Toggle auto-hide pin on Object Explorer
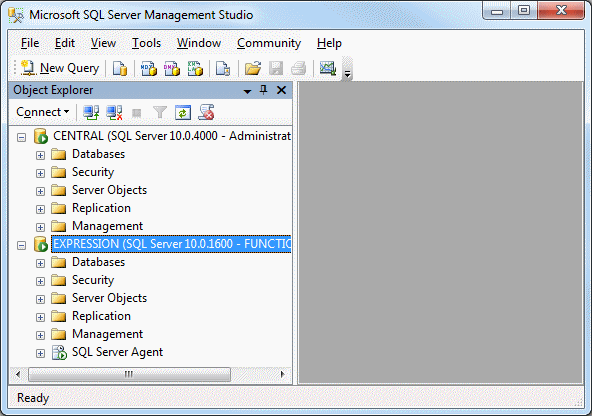Viewport: 592px width, 416px height. tap(264, 90)
